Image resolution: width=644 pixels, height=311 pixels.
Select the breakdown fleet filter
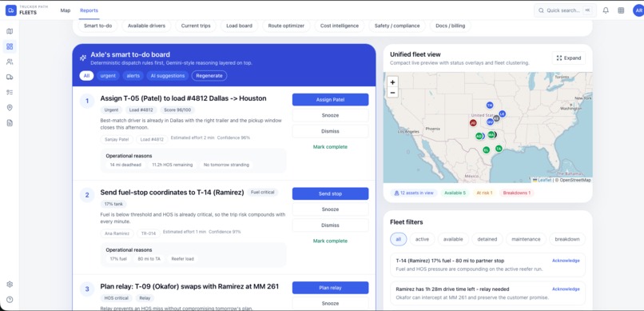566,239
